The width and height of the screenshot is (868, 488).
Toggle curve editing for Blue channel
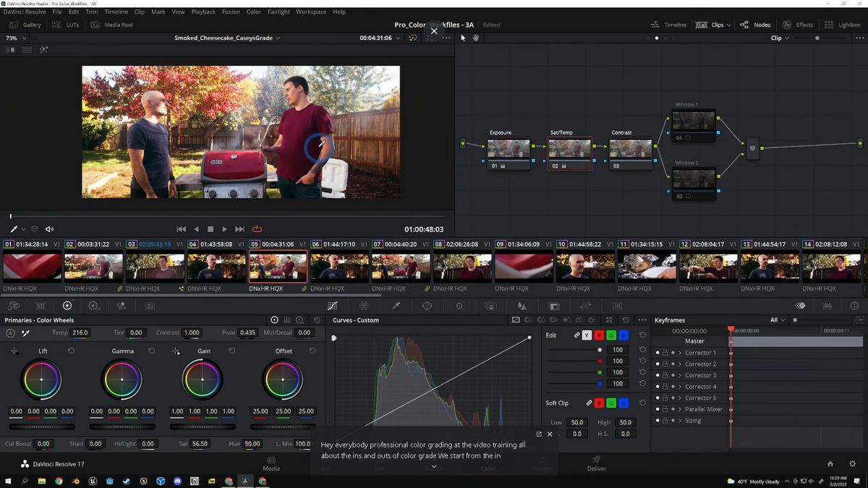click(x=624, y=335)
